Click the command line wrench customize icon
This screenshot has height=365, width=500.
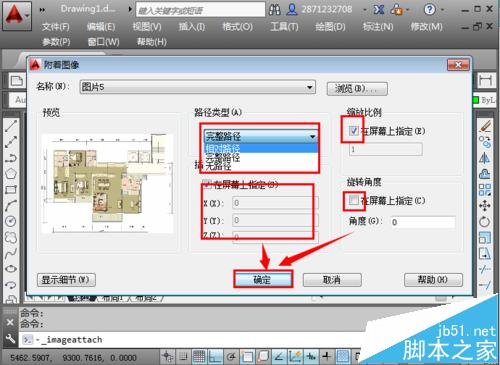[x=10, y=339]
